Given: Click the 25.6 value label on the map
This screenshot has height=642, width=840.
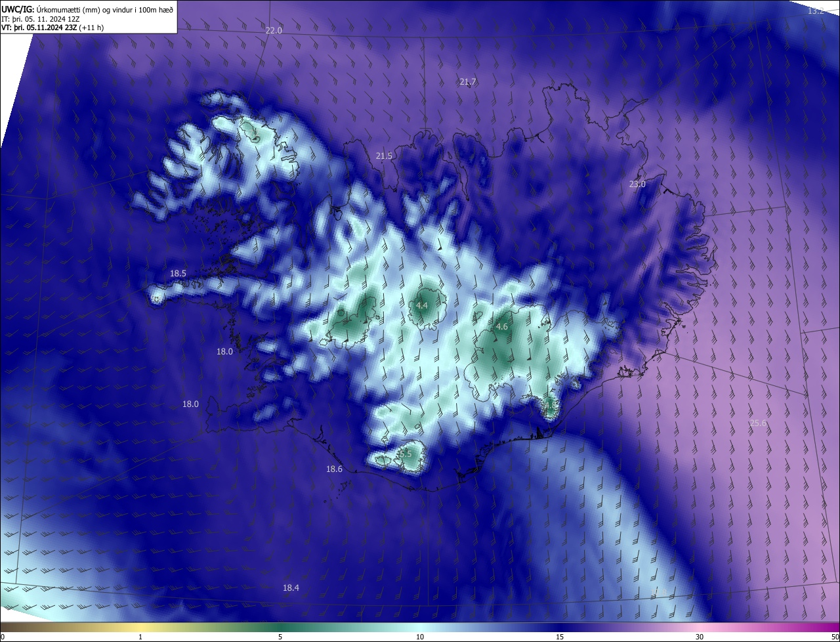Looking at the screenshot, I should tap(758, 423).
